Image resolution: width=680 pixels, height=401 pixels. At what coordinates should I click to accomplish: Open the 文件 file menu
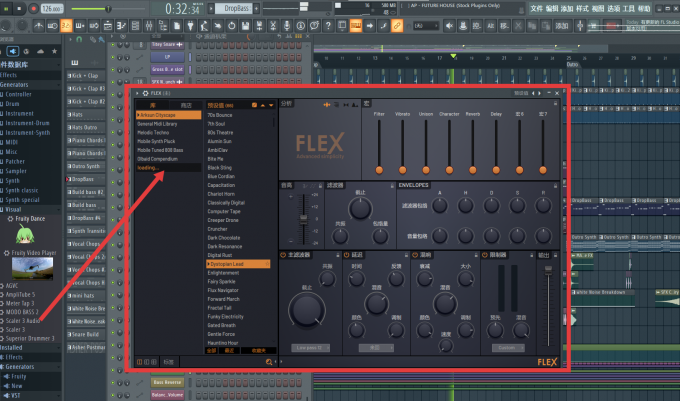(x=536, y=8)
